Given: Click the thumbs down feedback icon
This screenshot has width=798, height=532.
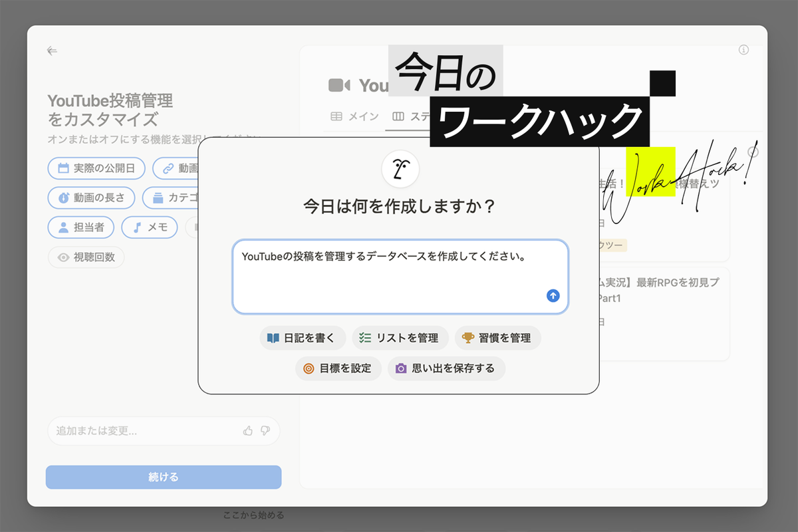Looking at the screenshot, I should tap(265, 431).
